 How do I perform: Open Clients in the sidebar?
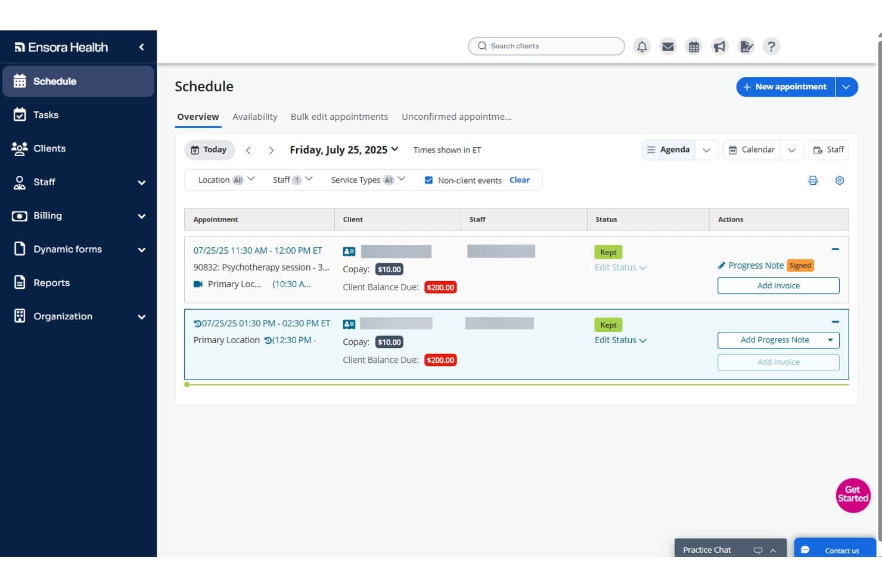(78, 148)
